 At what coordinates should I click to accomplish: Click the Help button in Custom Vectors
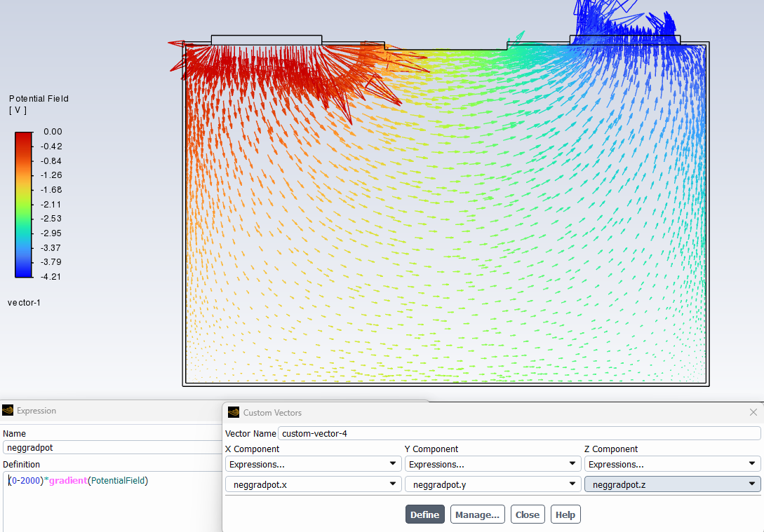(565, 514)
